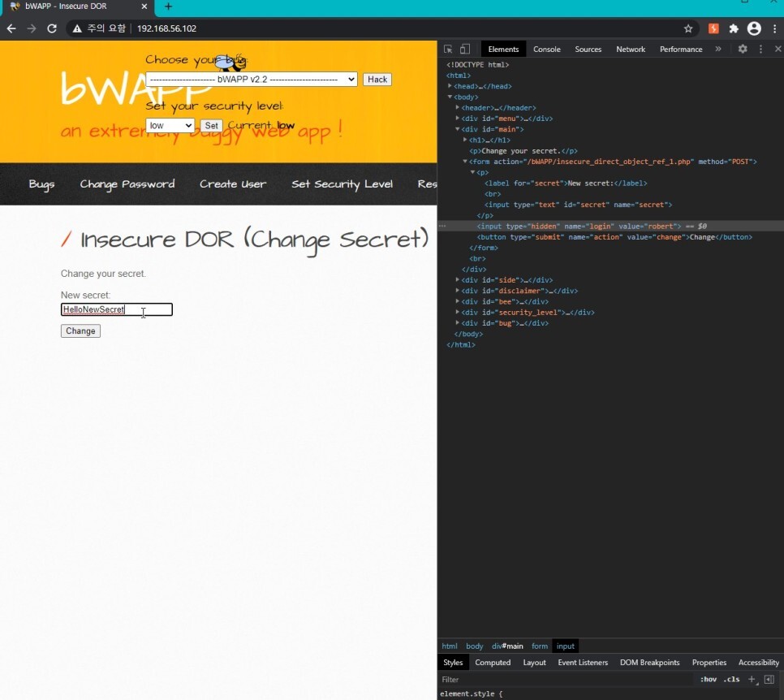Viewport: 784px width, 700px height.
Task: Expand the h1 node
Action: click(464, 140)
